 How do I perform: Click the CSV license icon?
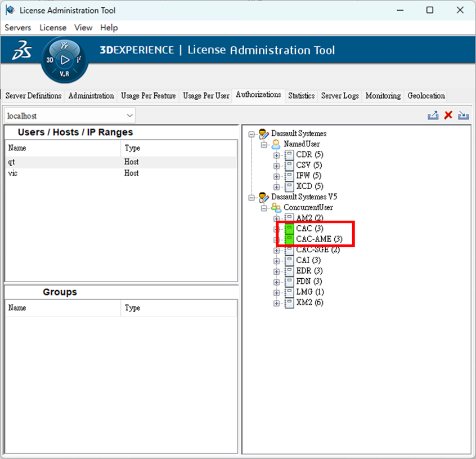(x=289, y=166)
